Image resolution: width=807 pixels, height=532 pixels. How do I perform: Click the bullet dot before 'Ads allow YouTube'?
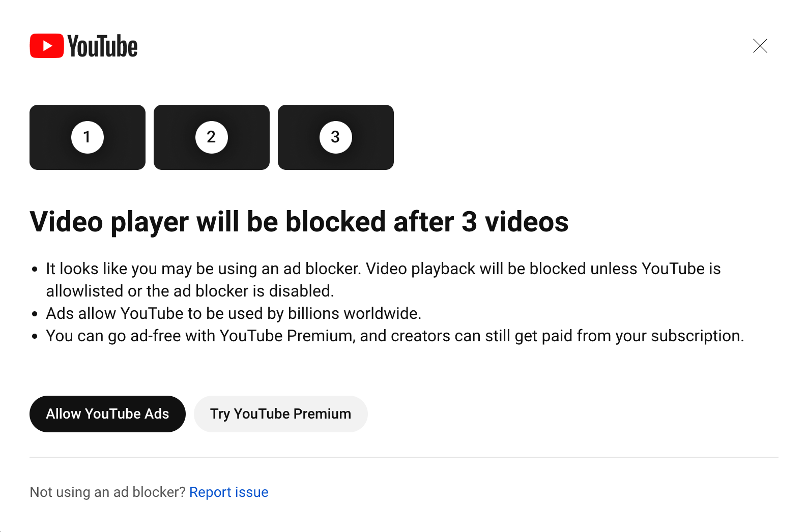pos(35,314)
